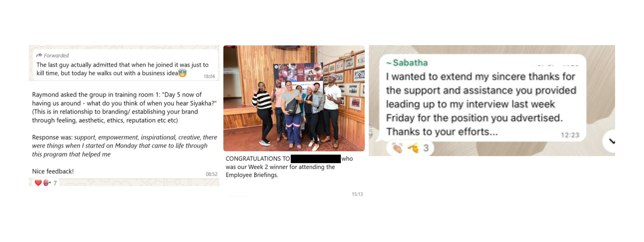The height and width of the screenshot is (242, 644).
Task: Select the redacted name black box
Action: click(x=316, y=159)
